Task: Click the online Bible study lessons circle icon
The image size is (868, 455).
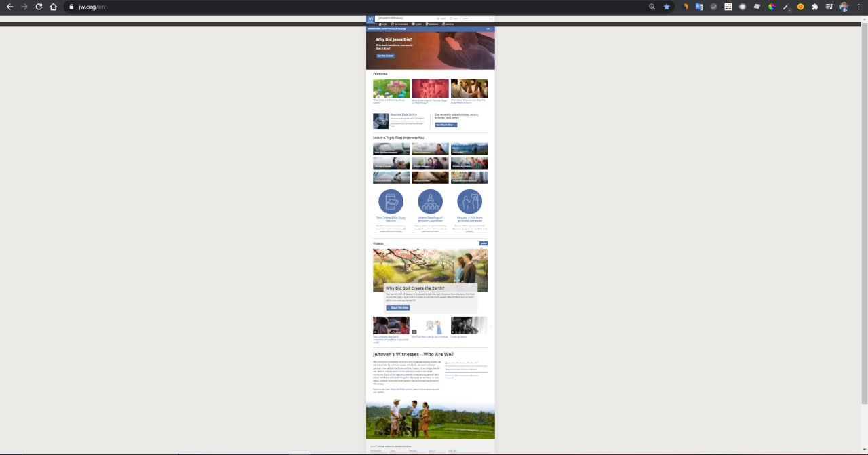Action: coord(391,201)
